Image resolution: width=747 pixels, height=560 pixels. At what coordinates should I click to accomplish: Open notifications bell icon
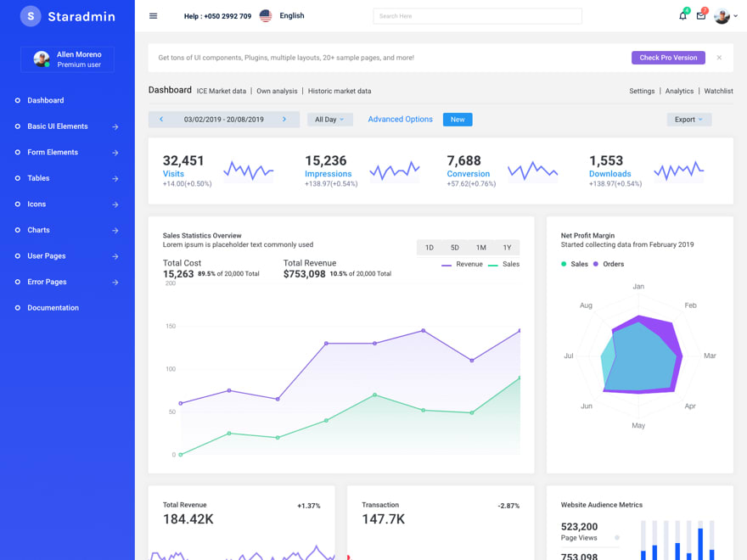pos(682,16)
